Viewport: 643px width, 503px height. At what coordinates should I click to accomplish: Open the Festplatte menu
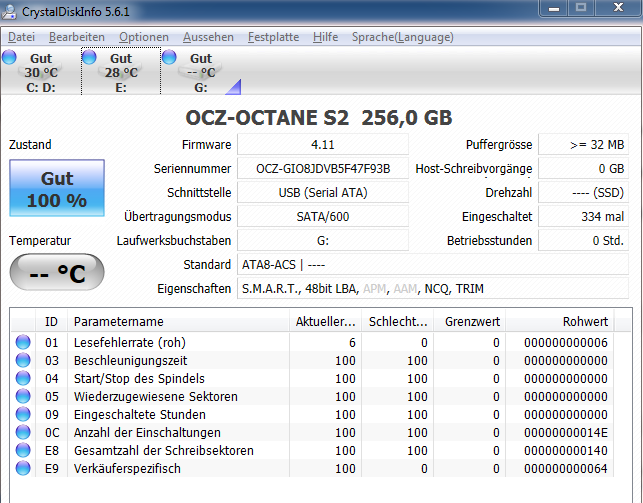pos(274,37)
